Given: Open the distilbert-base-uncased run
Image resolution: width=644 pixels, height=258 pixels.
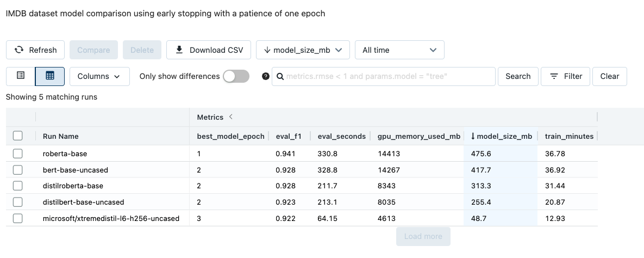Looking at the screenshot, I should (83, 202).
